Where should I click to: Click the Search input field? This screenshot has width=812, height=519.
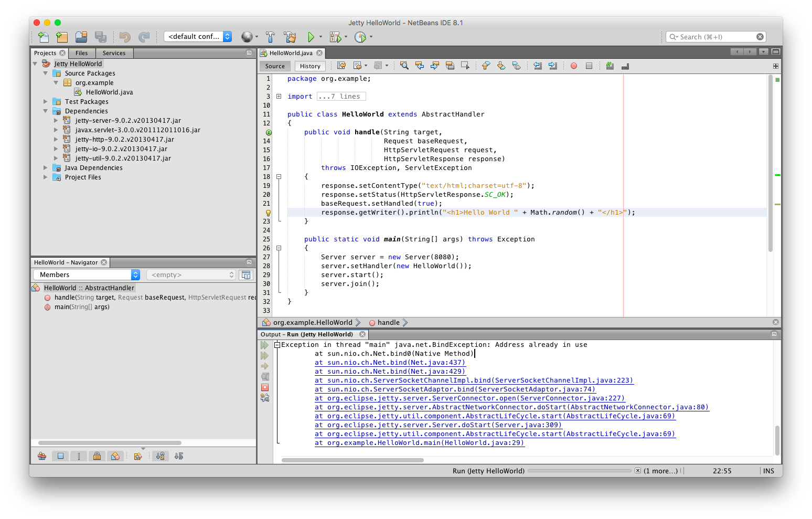click(716, 37)
